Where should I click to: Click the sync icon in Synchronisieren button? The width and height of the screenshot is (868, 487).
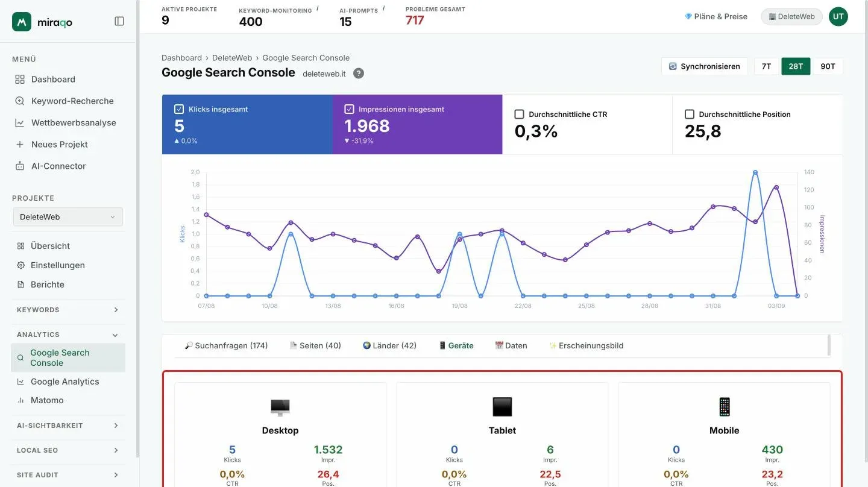tap(673, 66)
